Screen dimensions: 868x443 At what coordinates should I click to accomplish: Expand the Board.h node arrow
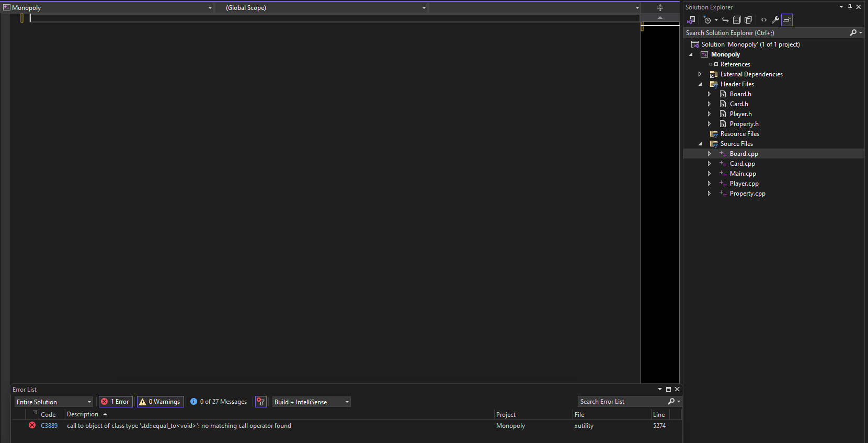[x=709, y=94]
